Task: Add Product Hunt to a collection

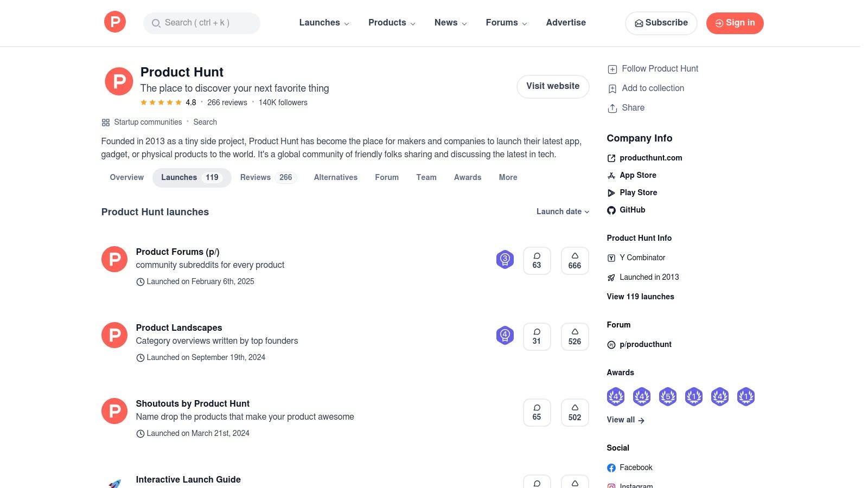Action: [653, 88]
